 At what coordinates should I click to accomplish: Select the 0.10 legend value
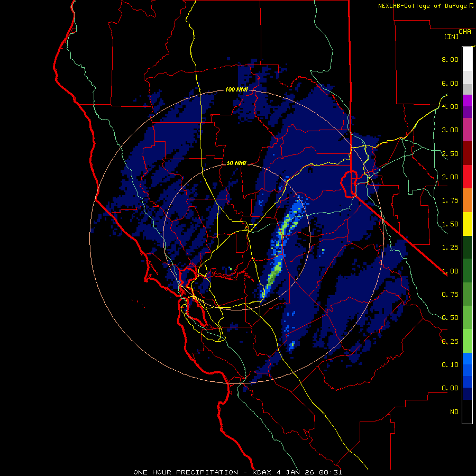450,365
